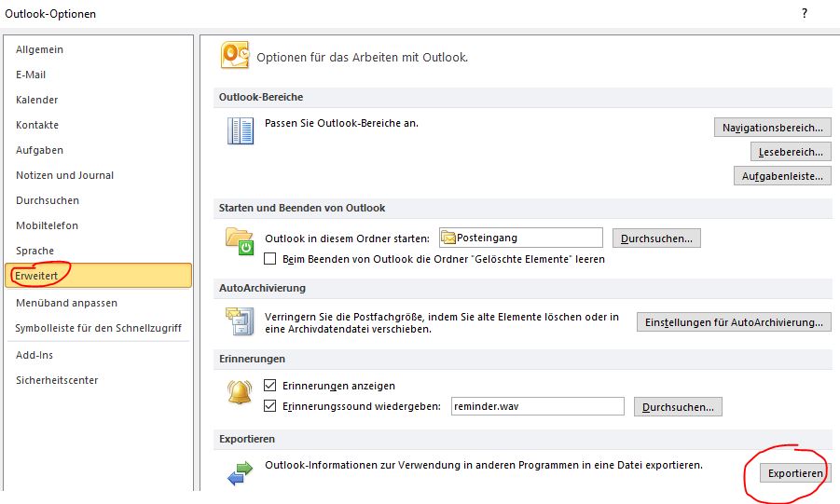Click the AutoArchivierung cabinet icon

pos(240,320)
